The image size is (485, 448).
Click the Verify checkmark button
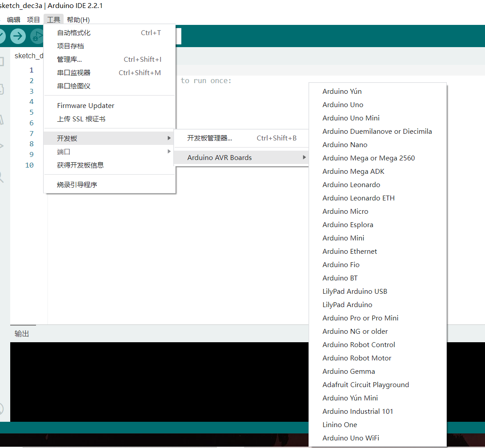(1, 36)
